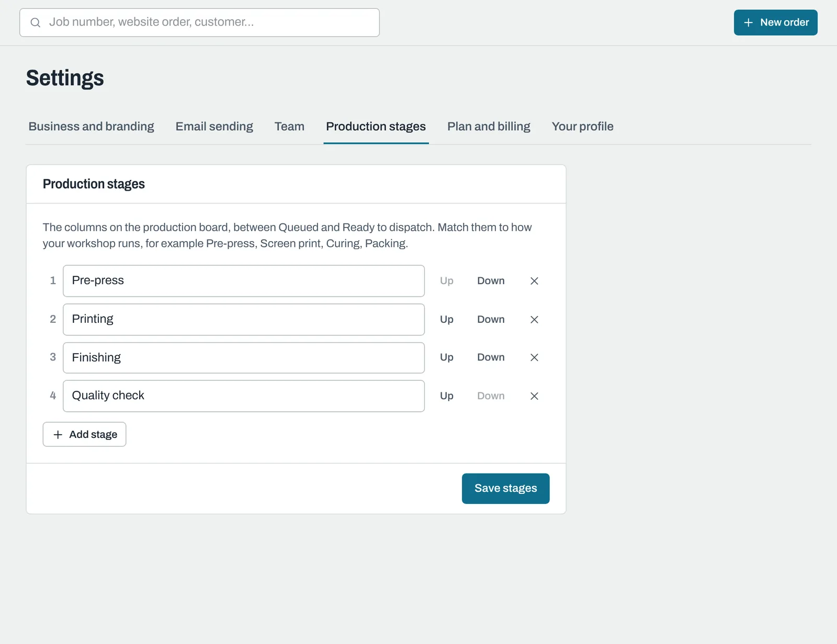Move Printing stage down
The height and width of the screenshot is (644, 837).
click(491, 320)
